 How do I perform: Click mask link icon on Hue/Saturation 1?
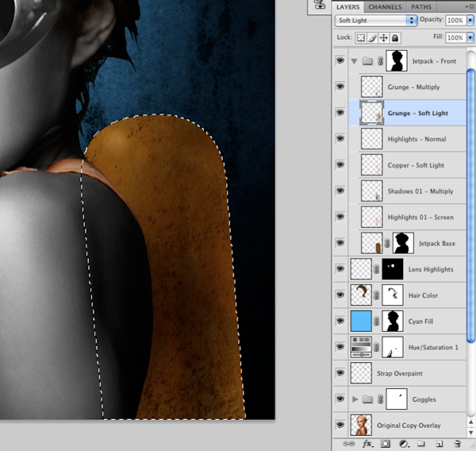(x=376, y=347)
